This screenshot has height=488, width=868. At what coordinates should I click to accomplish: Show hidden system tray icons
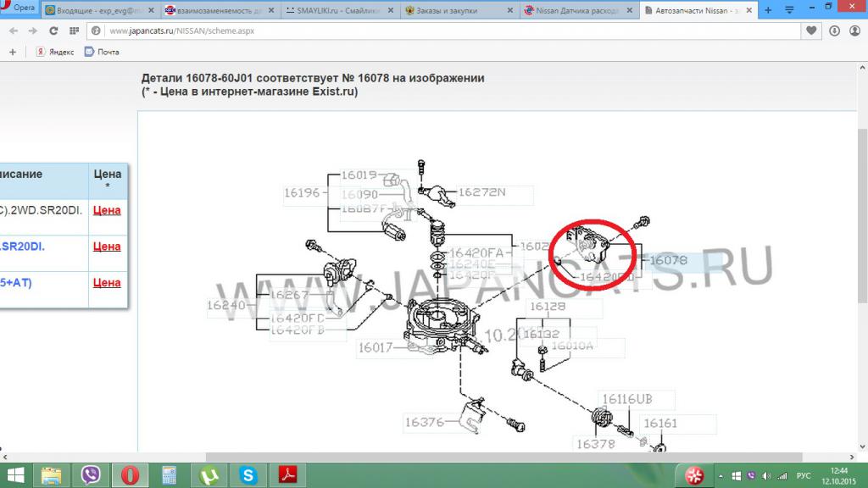point(721,476)
